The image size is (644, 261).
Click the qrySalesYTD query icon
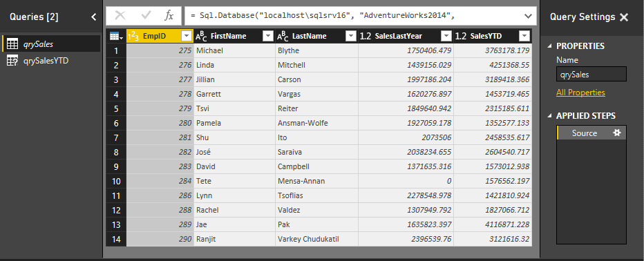[x=12, y=60]
